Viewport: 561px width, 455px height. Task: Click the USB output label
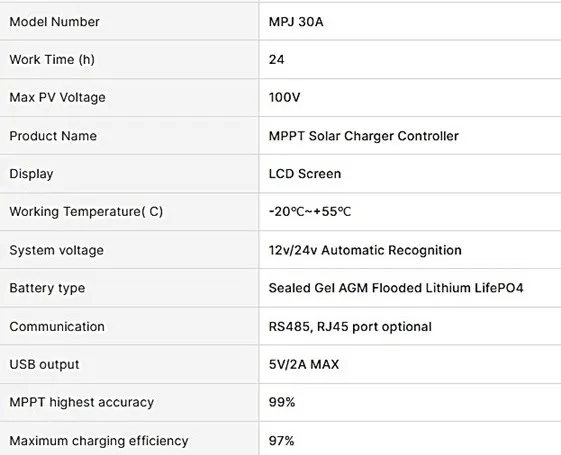(44, 365)
